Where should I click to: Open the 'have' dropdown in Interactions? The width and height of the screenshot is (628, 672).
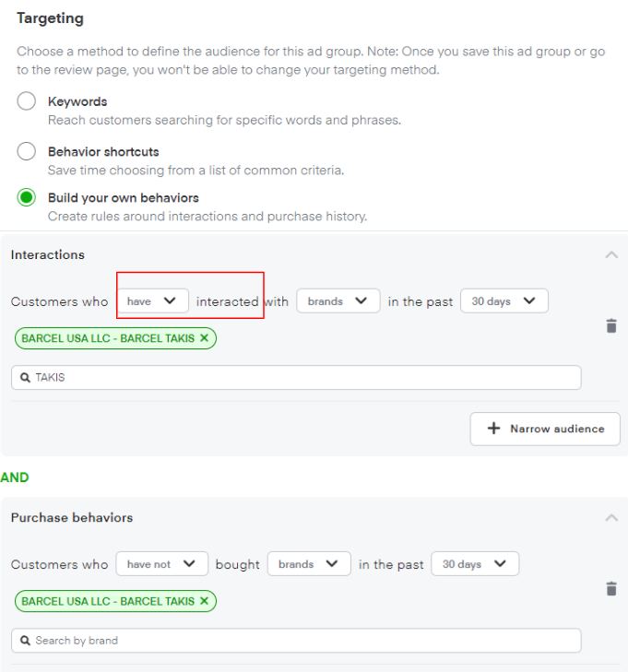click(x=152, y=301)
